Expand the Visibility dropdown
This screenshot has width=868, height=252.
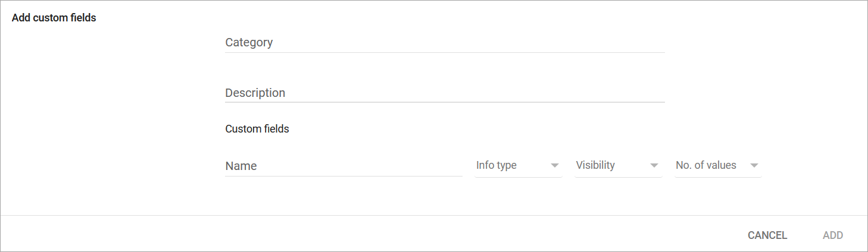(618, 165)
